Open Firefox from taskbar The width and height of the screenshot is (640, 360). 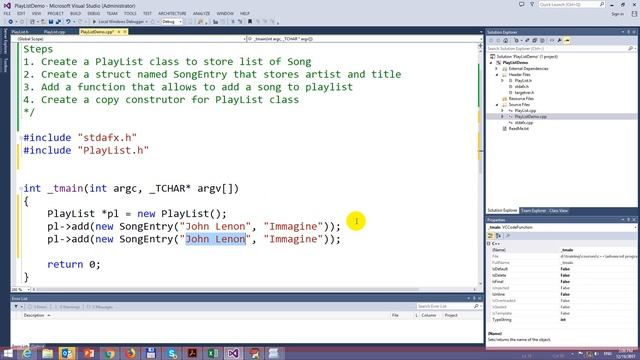(x=130, y=353)
